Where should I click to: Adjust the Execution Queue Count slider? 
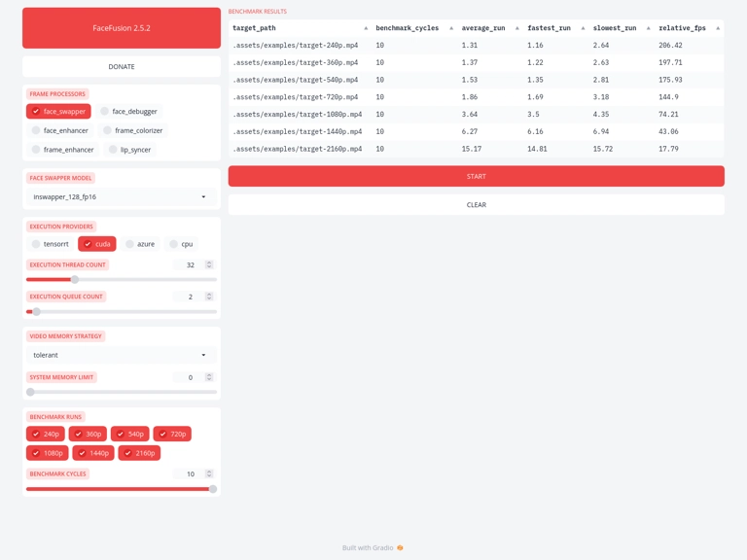pyautogui.click(x=122, y=312)
